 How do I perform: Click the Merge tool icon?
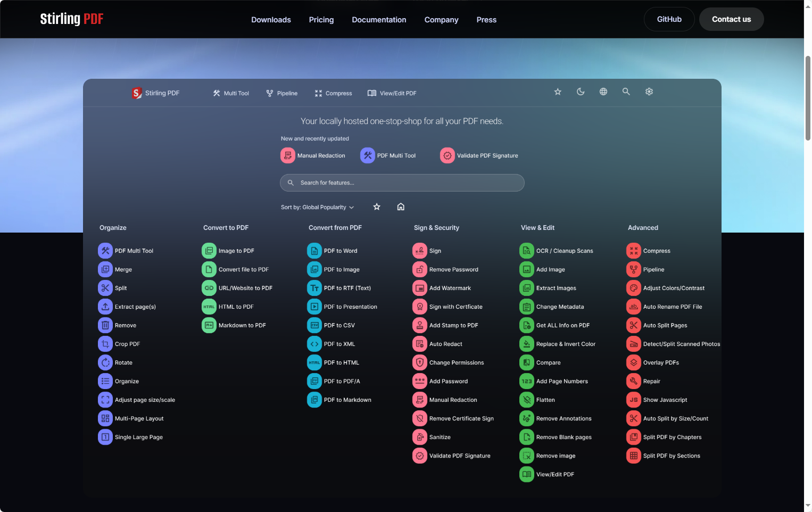pyautogui.click(x=105, y=269)
